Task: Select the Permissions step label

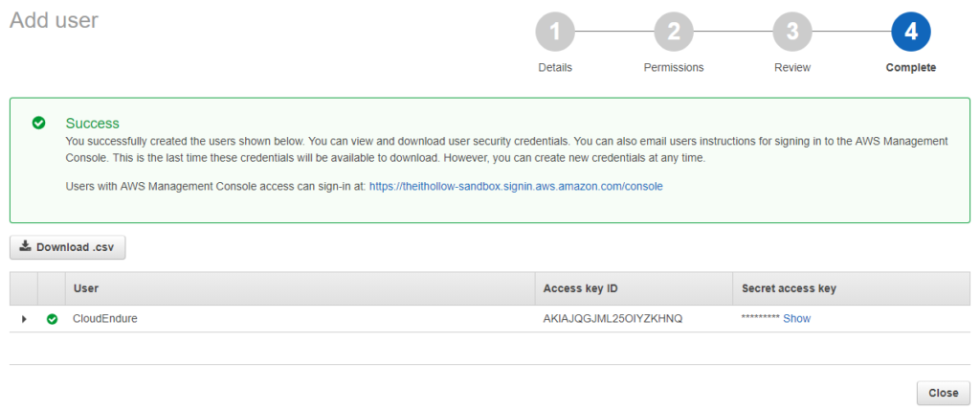Action: click(674, 68)
